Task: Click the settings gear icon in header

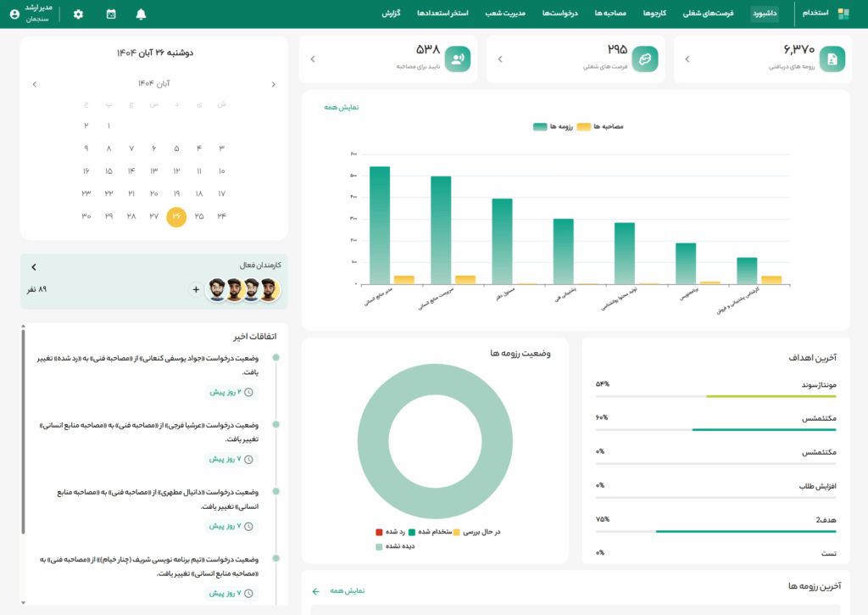Action: [x=79, y=14]
